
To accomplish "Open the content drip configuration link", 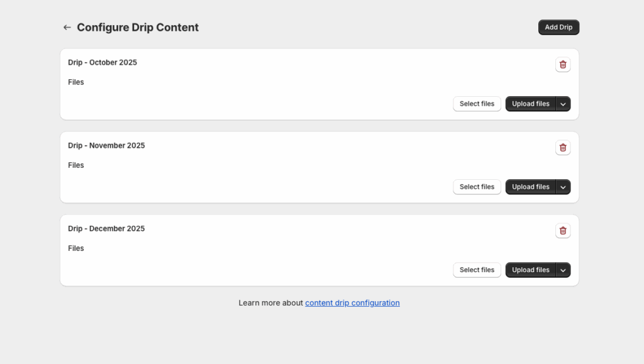I will [352, 303].
